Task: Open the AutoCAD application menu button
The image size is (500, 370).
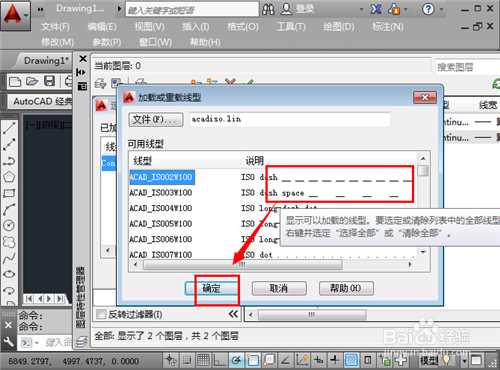Action: tap(16, 16)
